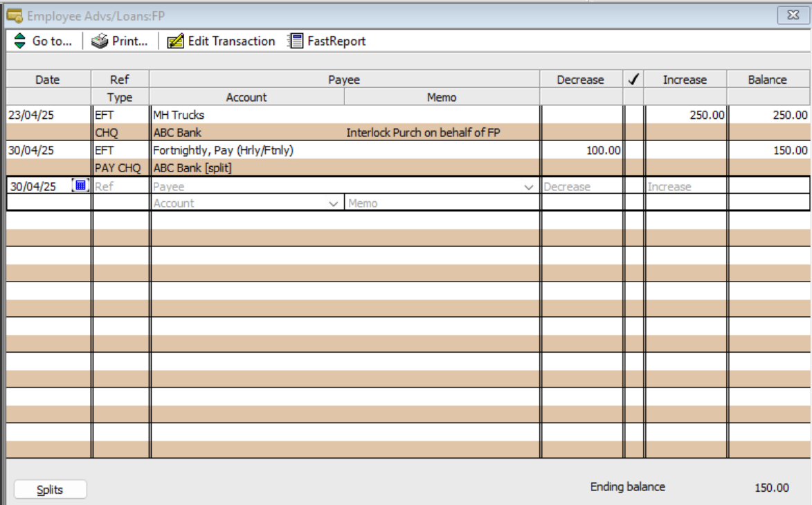The width and height of the screenshot is (812, 505).
Task: Click the Interlock Purch on behalf of FP memo
Action: [423, 132]
